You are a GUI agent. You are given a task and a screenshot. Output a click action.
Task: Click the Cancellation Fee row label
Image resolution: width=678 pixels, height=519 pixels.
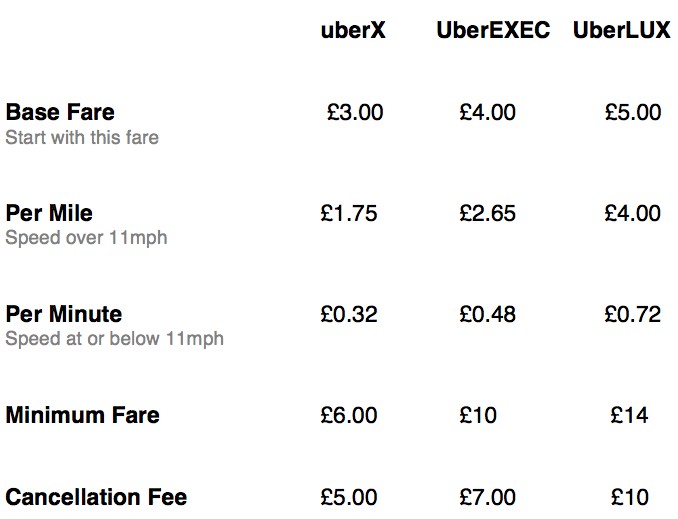point(96,497)
